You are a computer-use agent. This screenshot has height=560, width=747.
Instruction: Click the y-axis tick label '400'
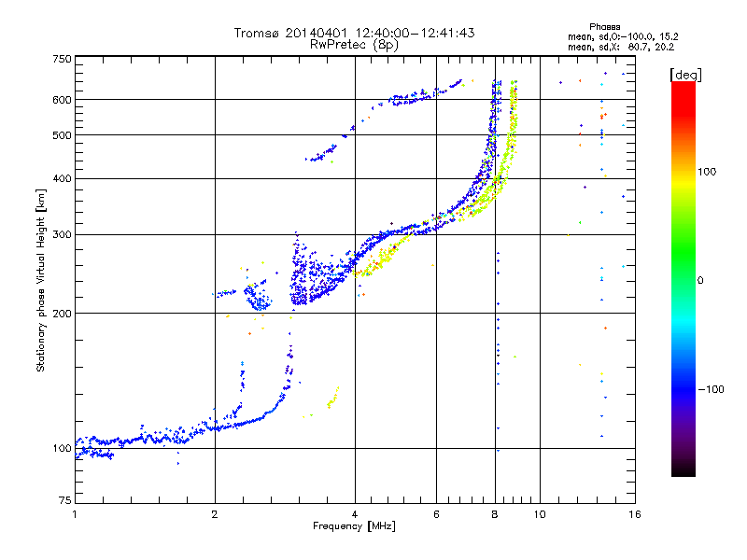(62, 178)
